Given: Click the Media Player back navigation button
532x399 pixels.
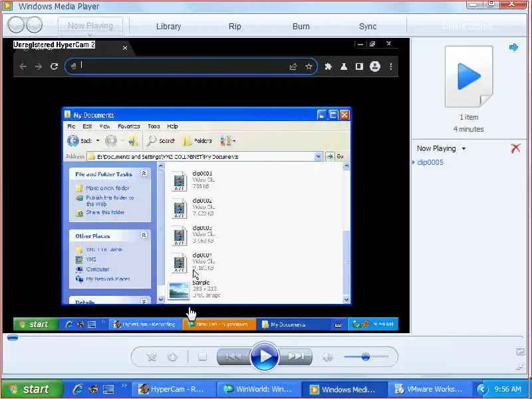Looking at the screenshot, I should (x=16, y=25).
